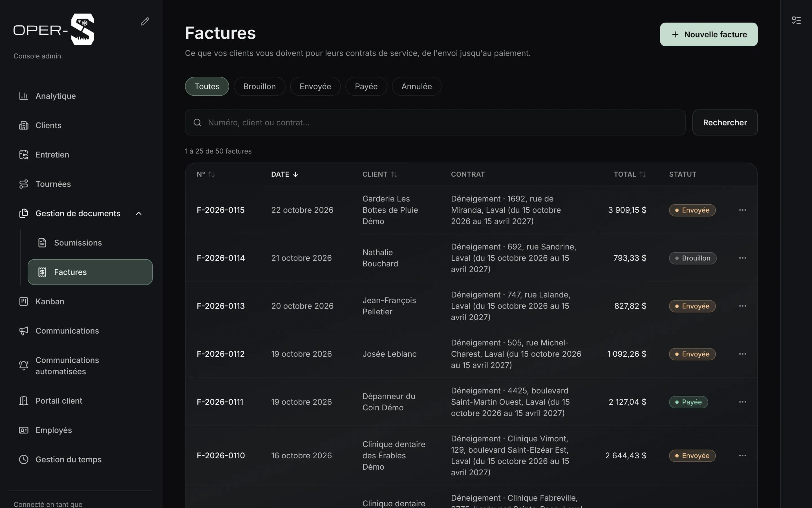The width and height of the screenshot is (812, 508).
Task: Open the ellipsis menu for F-2026-0111
Action: click(x=743, y=402)
